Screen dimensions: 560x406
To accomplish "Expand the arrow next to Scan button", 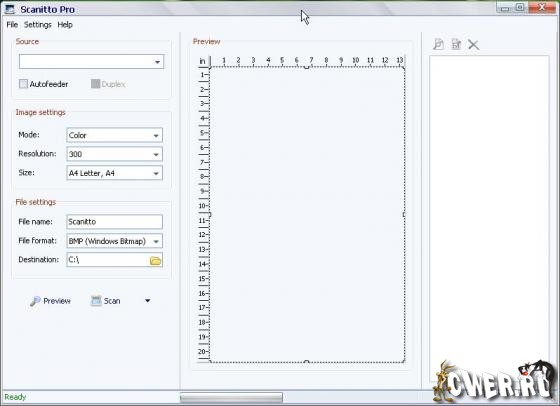I will point(148,301).
